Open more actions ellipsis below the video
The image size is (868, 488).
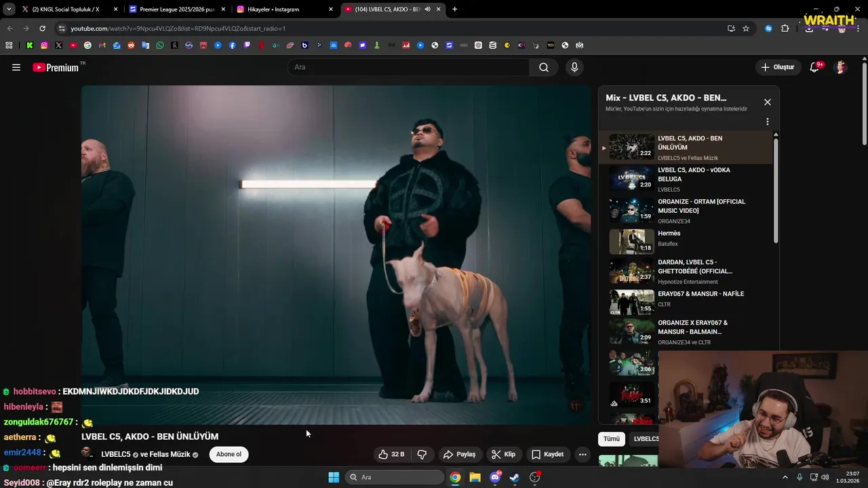click(583, 454)
